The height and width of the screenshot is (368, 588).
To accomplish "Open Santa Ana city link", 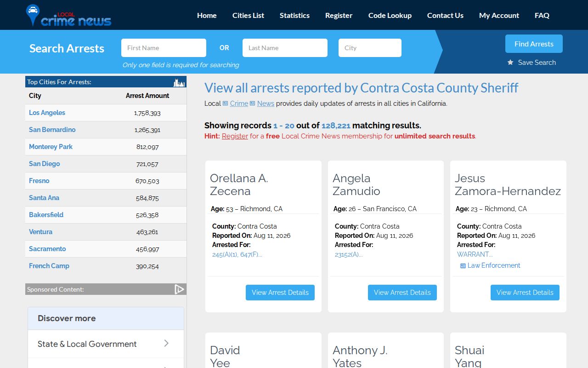I will pyautogui.click(x=44, y=198).
